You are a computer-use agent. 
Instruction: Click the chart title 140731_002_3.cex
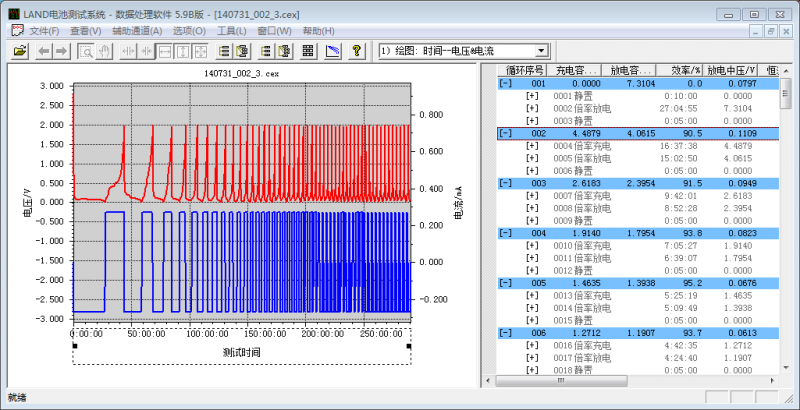241,73
